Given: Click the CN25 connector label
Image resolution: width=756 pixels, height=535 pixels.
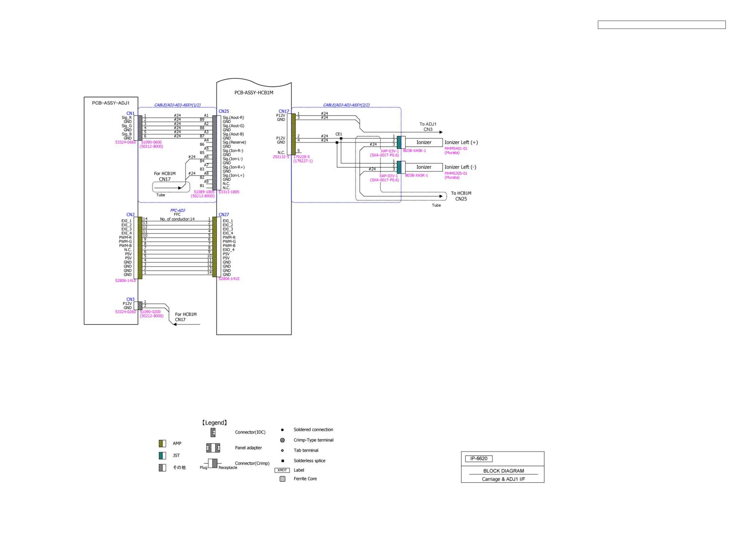Looking at the screenshot, I should coord(224,111).
